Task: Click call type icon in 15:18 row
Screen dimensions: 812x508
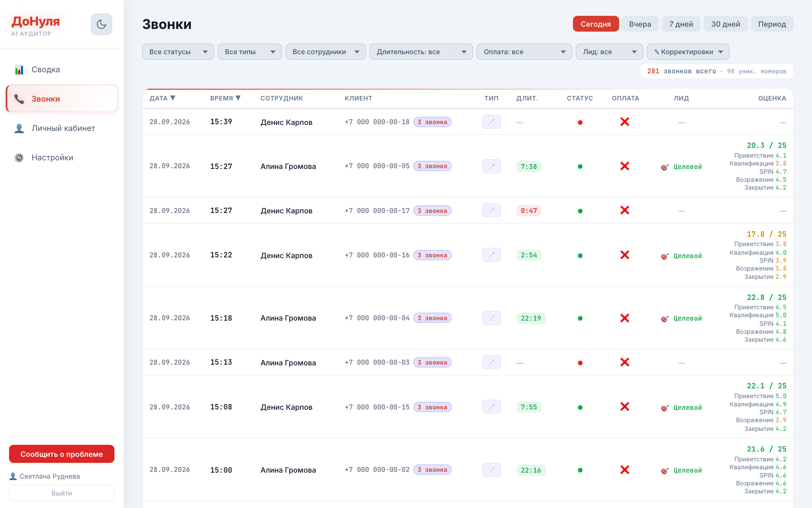Action: 491,318
